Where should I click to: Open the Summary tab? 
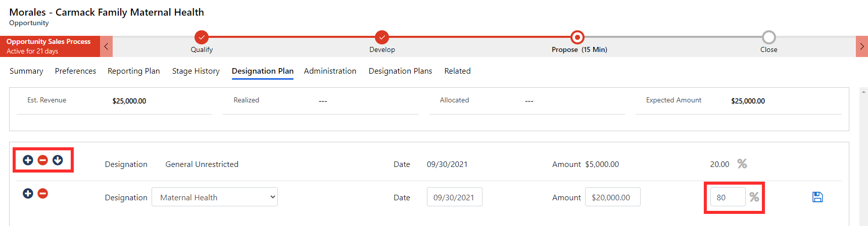[26, 71]
